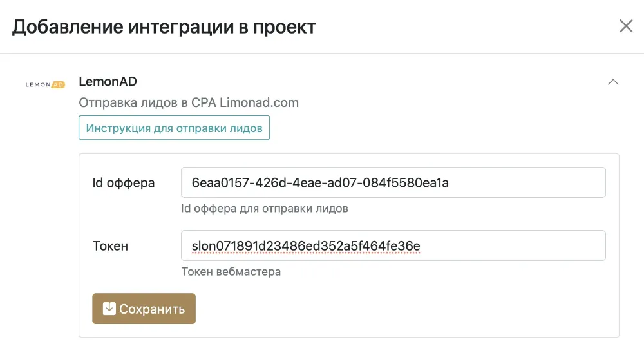Click the Токен field label
Screen dimensions: 644x346
point(111,245)
